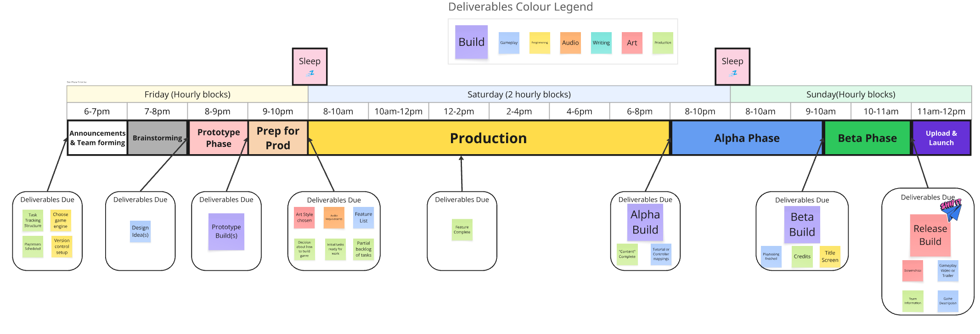980x334 pixels.
Task: Select the Release Build sticky note
Action: click(930, 235)
